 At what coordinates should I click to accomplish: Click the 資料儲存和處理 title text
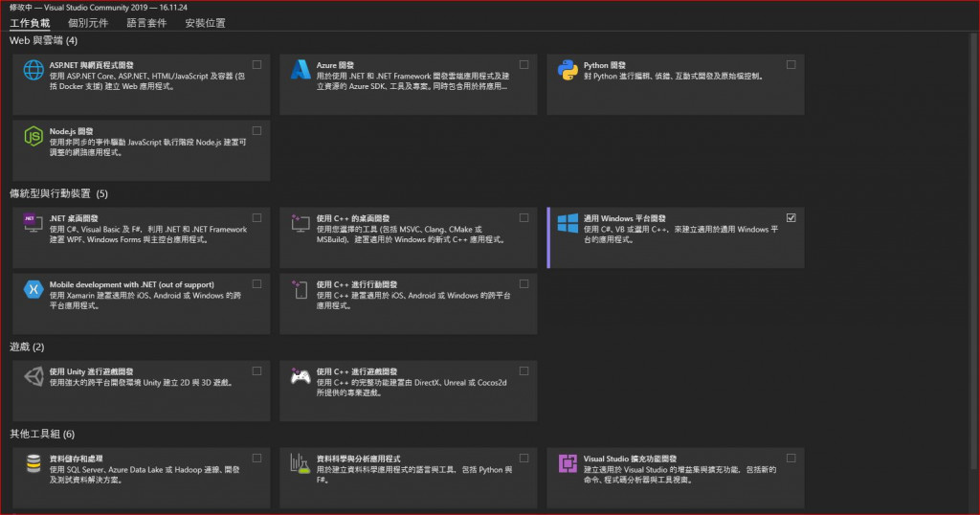77,459
